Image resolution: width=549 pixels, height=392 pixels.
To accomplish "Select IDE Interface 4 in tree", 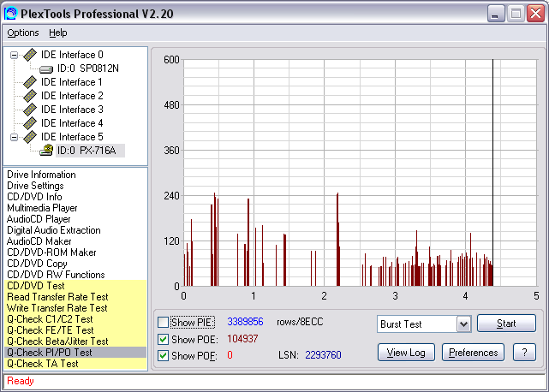I will pyautogui.click(x=72, y=123).
